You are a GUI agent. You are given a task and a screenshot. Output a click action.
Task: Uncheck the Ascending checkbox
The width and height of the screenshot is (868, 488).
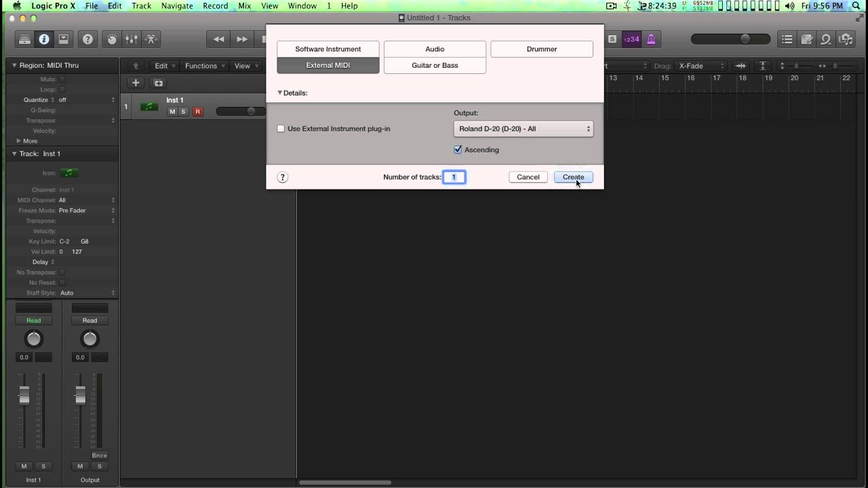tap(458, 150)
